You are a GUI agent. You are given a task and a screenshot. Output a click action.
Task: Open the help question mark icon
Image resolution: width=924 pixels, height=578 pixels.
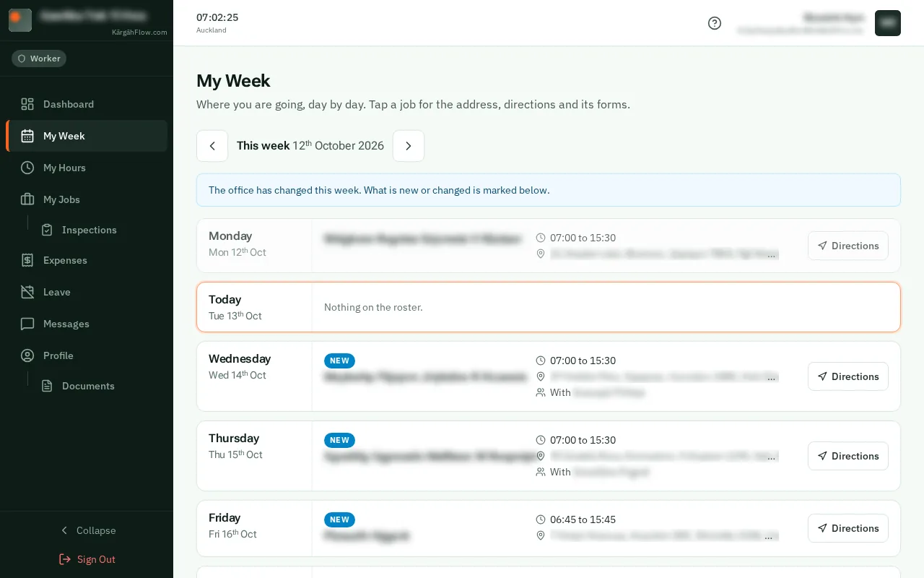pos(715,23)
